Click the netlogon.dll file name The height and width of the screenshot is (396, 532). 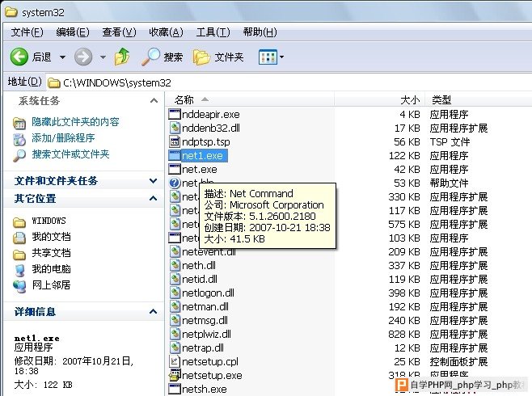tap(208, 293)
